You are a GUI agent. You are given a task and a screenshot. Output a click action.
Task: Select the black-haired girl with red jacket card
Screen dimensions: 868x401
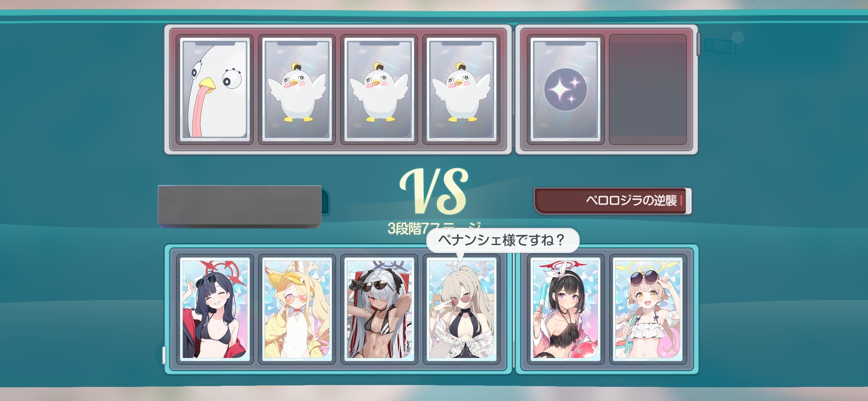click(x=215, y=309)
